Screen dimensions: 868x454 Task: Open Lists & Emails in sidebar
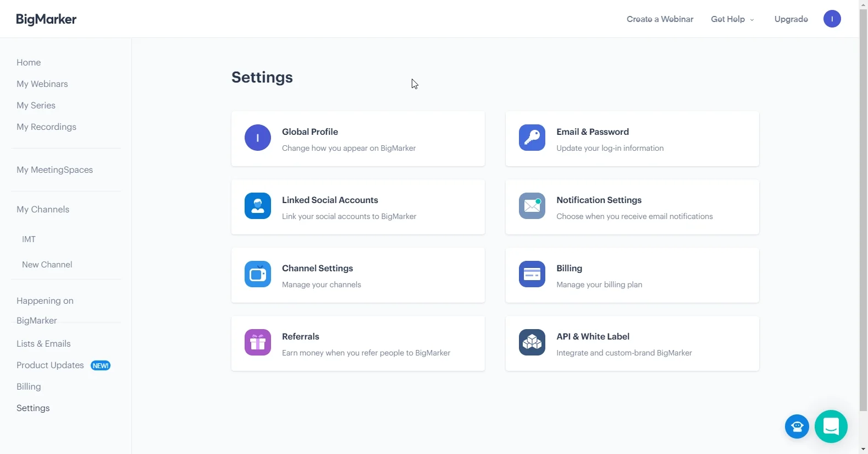[x=43, y=344]
